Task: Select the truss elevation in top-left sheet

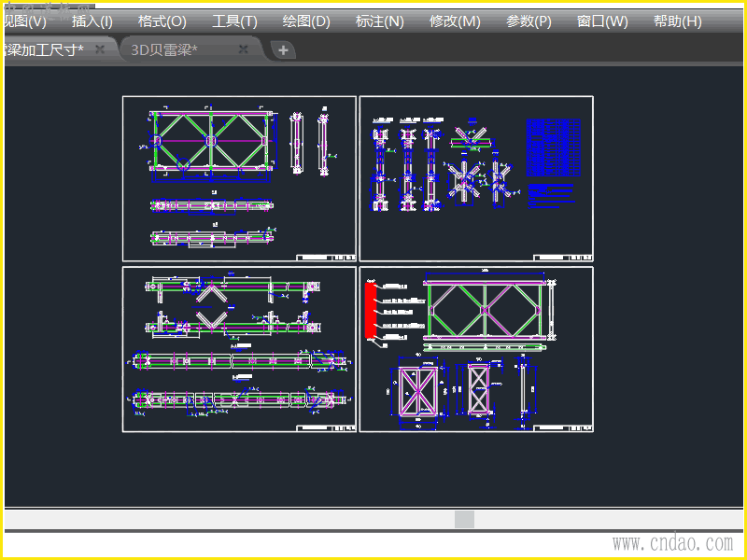Action: click(x=211, y=141)
